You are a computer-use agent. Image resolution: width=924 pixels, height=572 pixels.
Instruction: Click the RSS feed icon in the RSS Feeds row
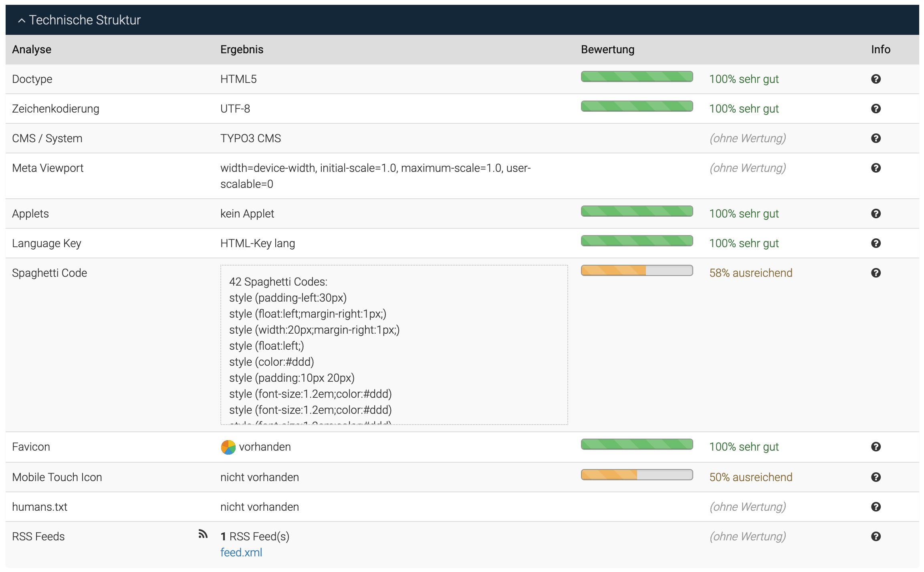(x=203, y=534)
